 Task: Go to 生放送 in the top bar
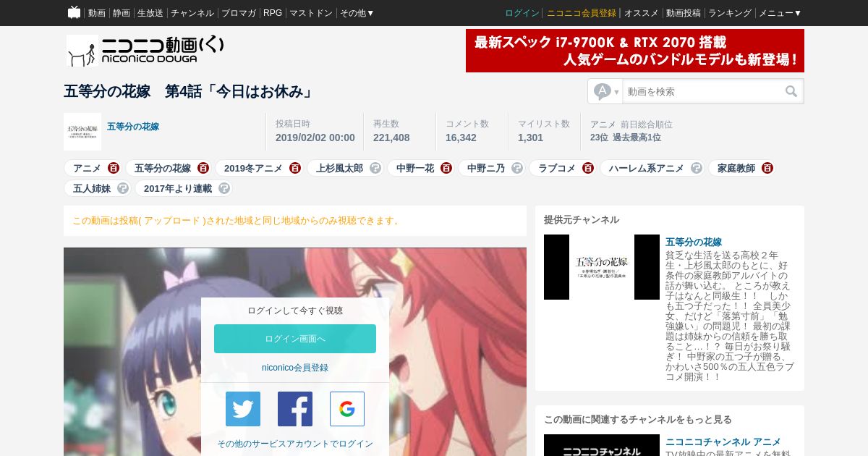tap(150, 13)
